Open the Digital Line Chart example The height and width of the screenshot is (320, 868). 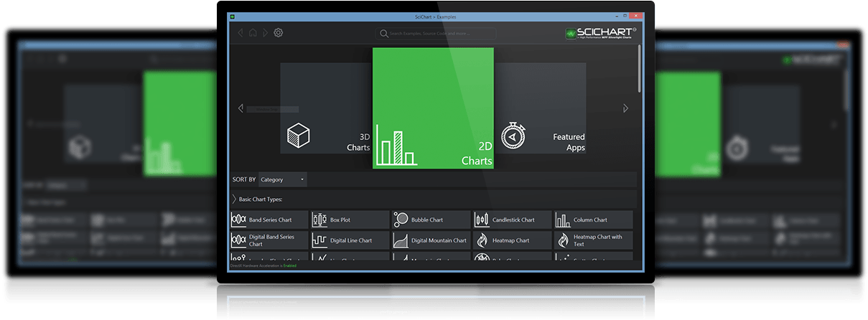pos(350,240)
